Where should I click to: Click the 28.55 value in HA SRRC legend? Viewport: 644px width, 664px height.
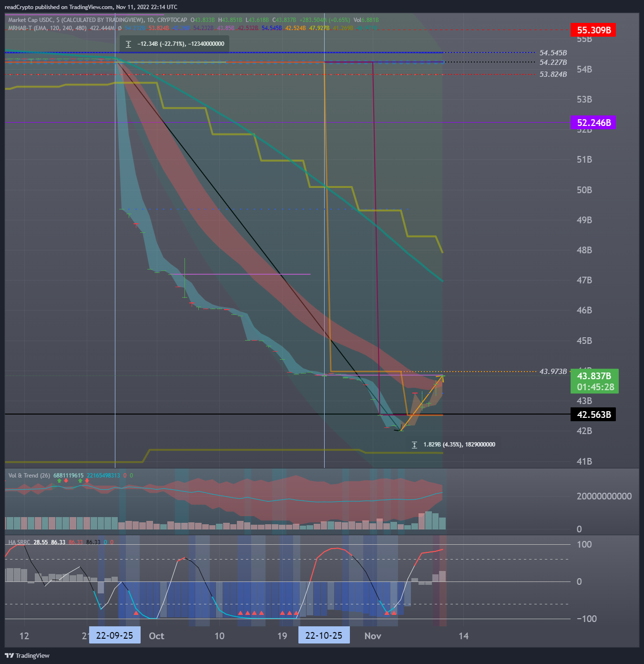pyautogui.click(x=41, y=542)
